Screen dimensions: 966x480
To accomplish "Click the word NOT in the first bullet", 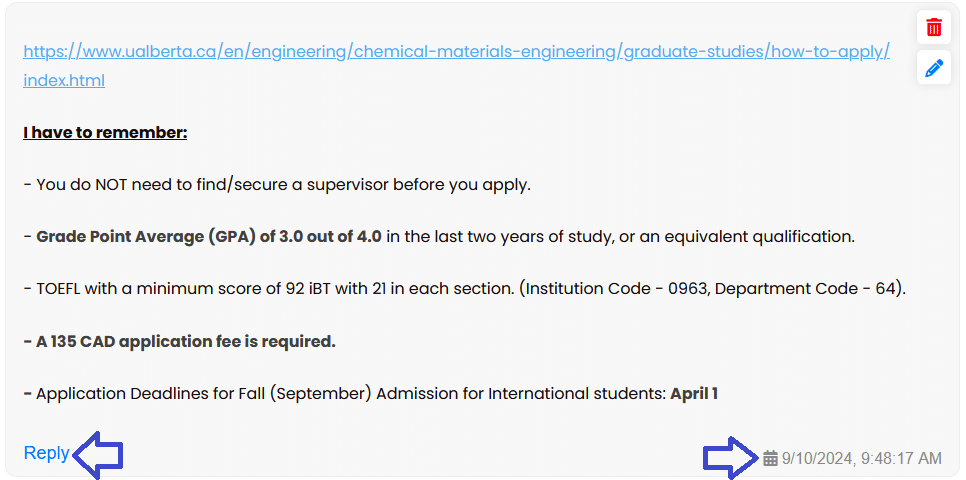I will [x=112, y=185].
